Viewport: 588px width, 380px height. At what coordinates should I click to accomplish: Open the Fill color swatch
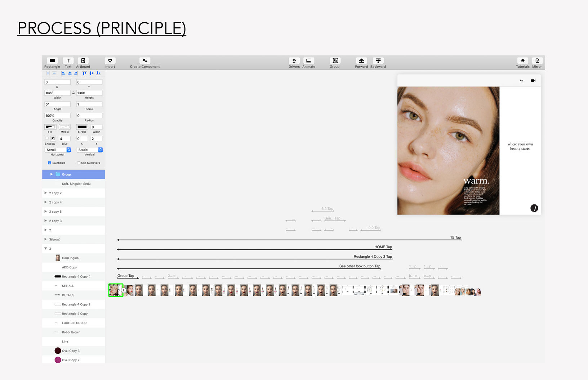50,127
